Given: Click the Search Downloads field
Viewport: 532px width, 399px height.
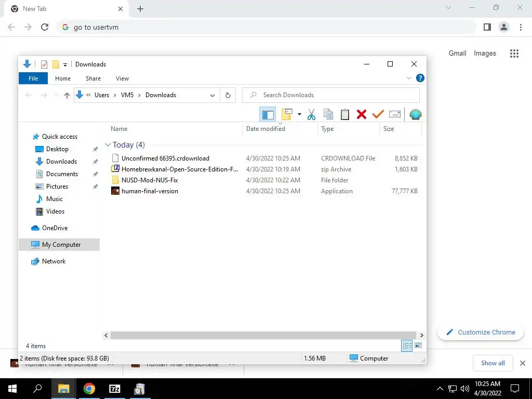Looking at the screenshot, I should point(331,95).
